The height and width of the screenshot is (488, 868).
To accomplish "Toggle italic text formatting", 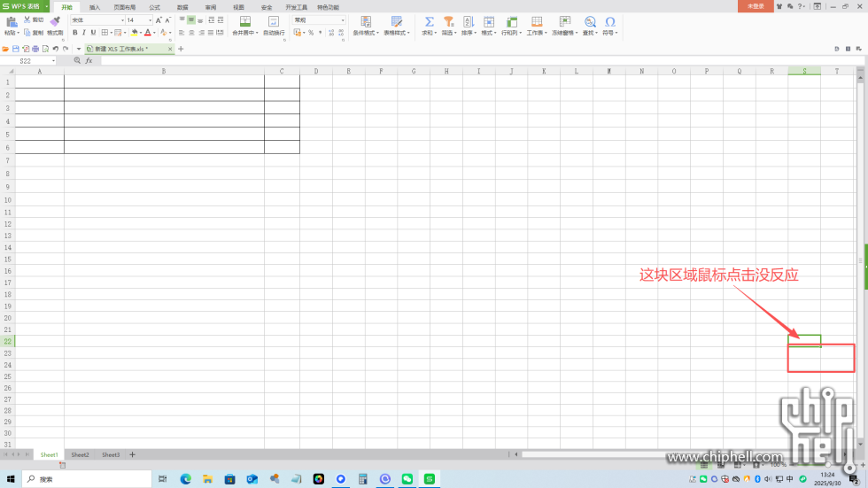I will pos(83,33).
